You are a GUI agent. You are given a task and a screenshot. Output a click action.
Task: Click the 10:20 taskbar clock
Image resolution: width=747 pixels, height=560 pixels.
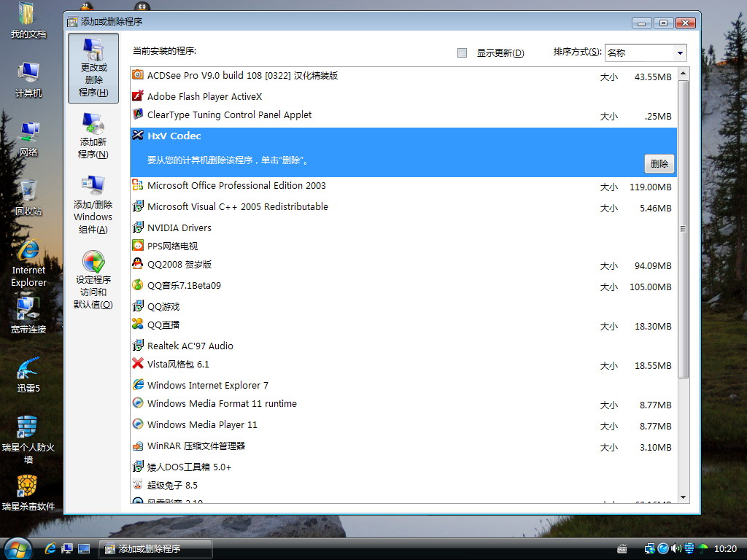(x=725, y=549)
